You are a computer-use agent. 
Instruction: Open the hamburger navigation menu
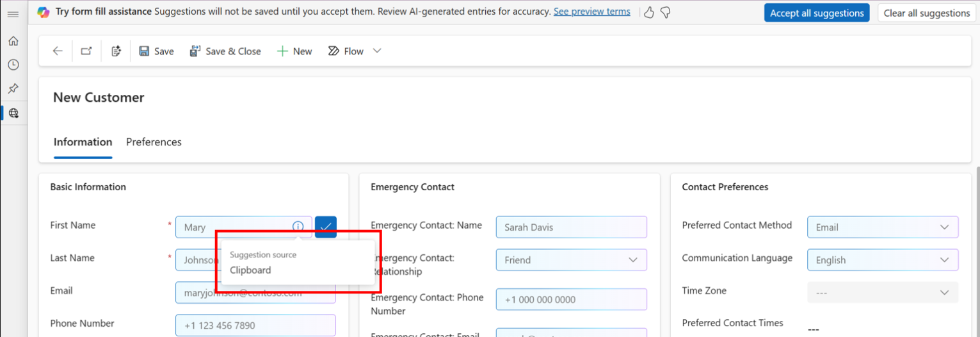point(13,13)
